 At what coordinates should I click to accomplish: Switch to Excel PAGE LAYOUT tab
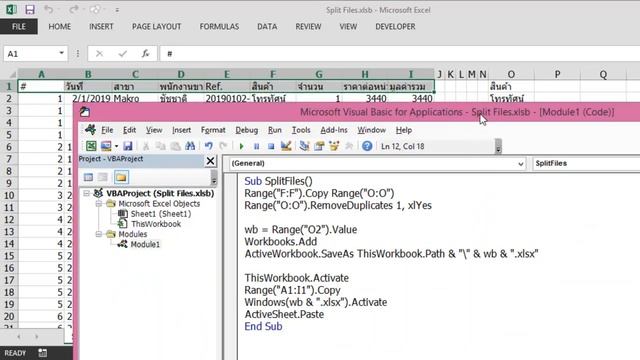[x=156, y=27]
